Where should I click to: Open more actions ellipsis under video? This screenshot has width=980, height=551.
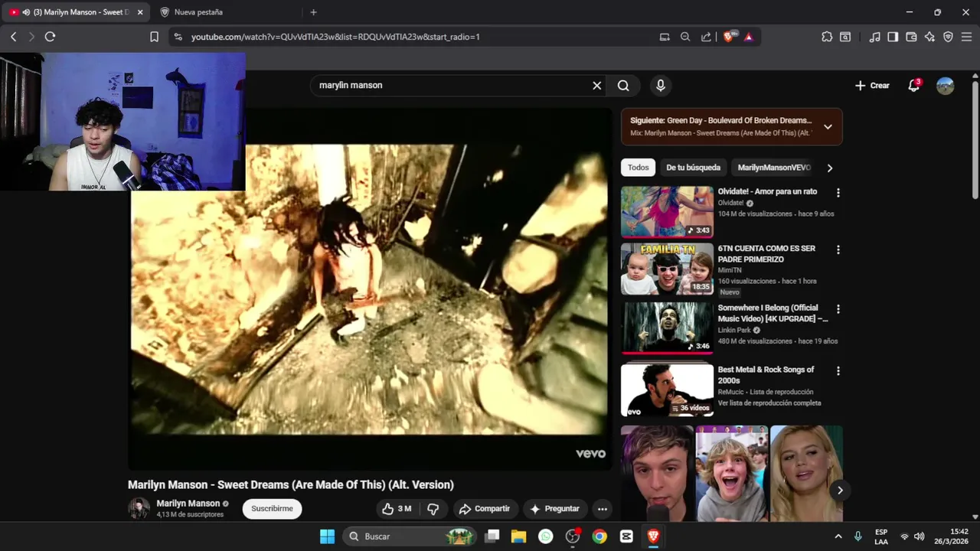pos(603,509)
